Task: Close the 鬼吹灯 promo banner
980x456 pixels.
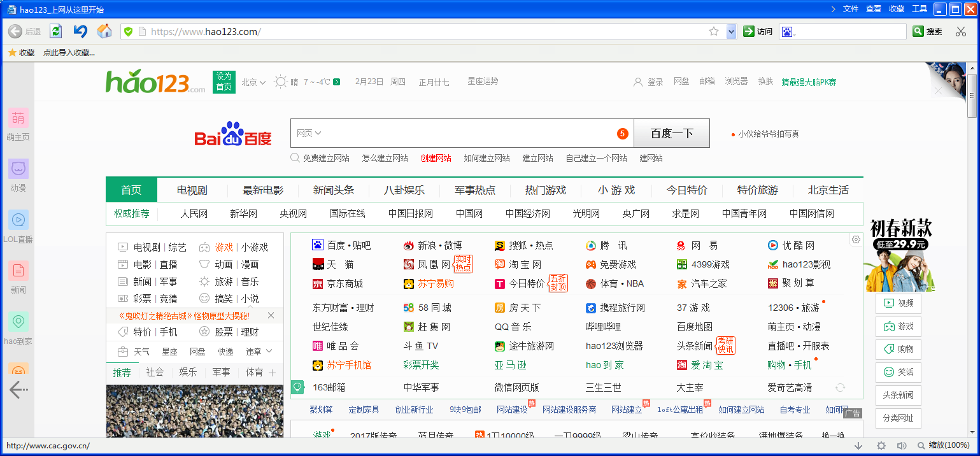Action: click(271, 315)
